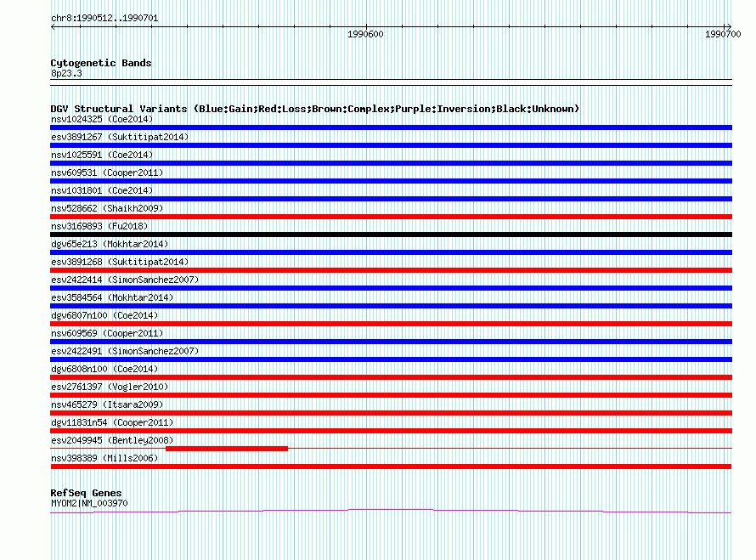Click the nsv1024325 (Coe2014) variant label

click(x=102, y=119)
